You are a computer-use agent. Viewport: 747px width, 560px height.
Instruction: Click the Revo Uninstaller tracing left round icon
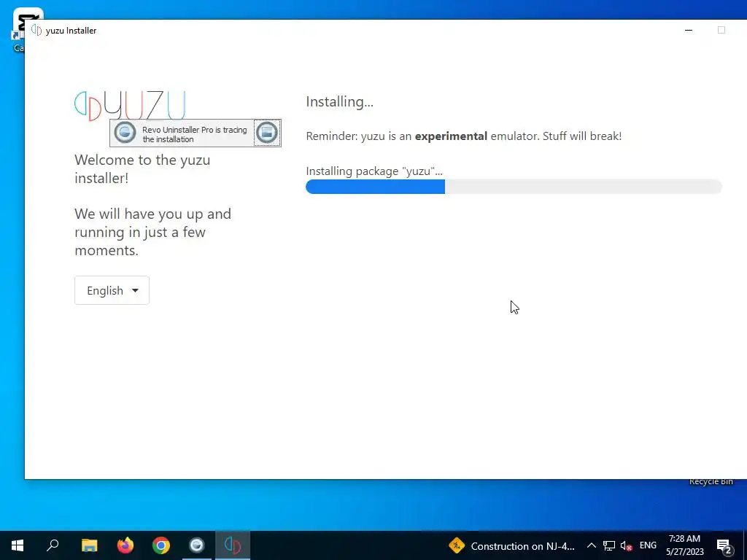(x=125, y=133)
